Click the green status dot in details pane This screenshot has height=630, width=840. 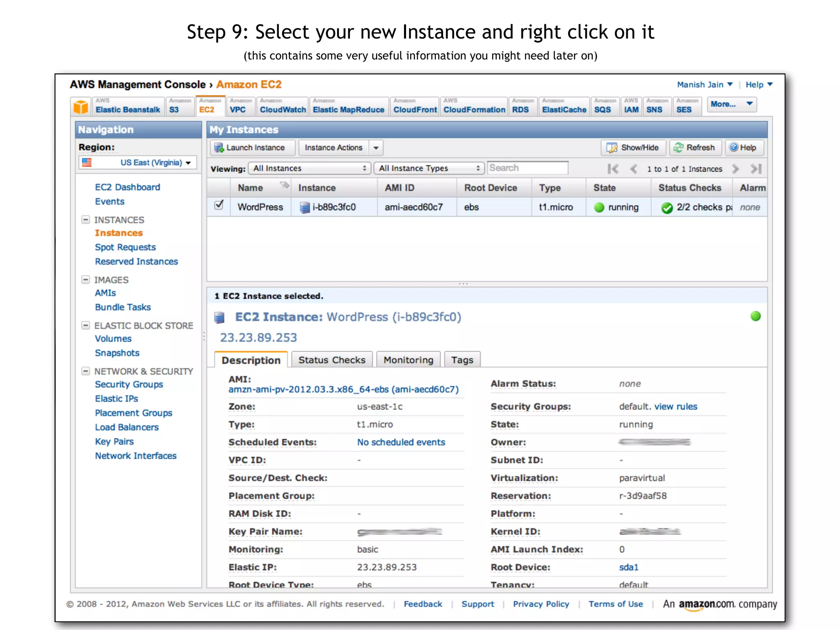pos(756,316)
